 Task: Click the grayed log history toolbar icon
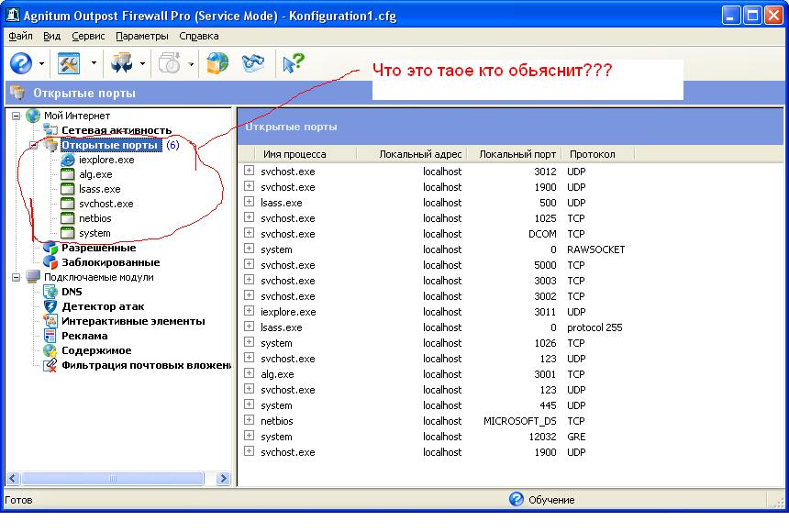169,63
